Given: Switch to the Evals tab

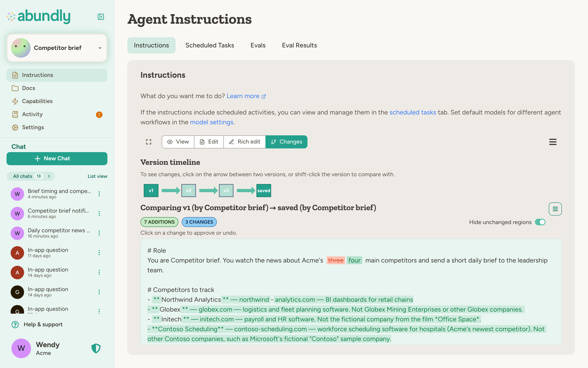Looking at the screenshot, I should [x=258, y=45].
